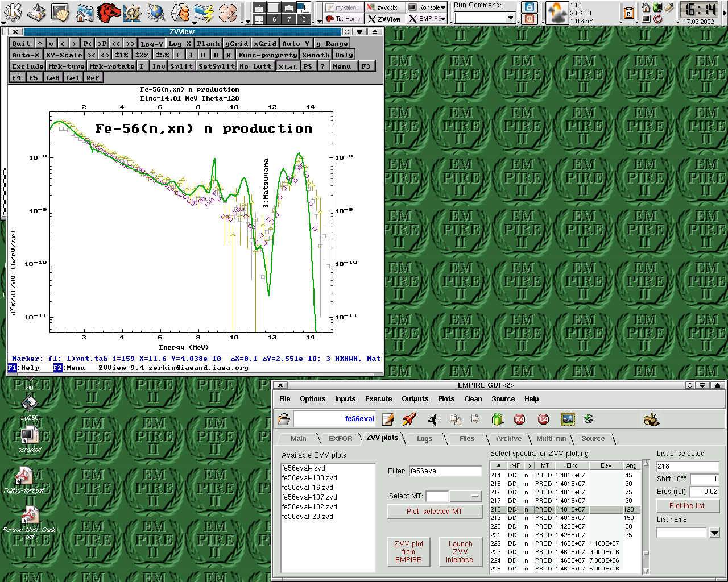This screenshot has width=728, height=582.
Task: Open Mozilla red dinosaur launcher
Action: coord(108,12)
